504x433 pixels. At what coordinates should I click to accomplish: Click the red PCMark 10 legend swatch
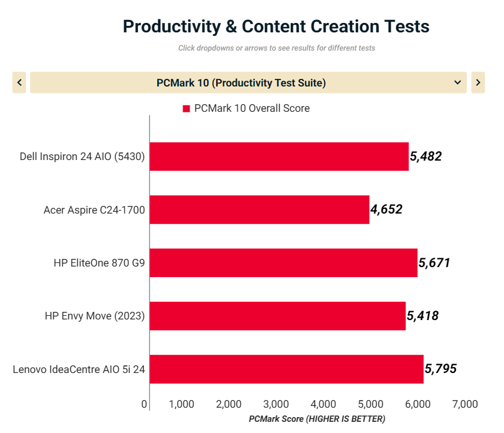tap(186, 109)
